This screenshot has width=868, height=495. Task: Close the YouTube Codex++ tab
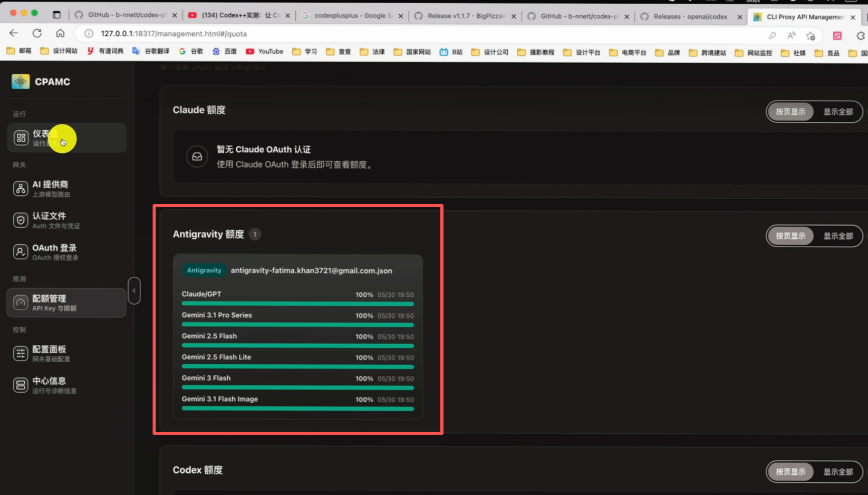pos(287,16)
